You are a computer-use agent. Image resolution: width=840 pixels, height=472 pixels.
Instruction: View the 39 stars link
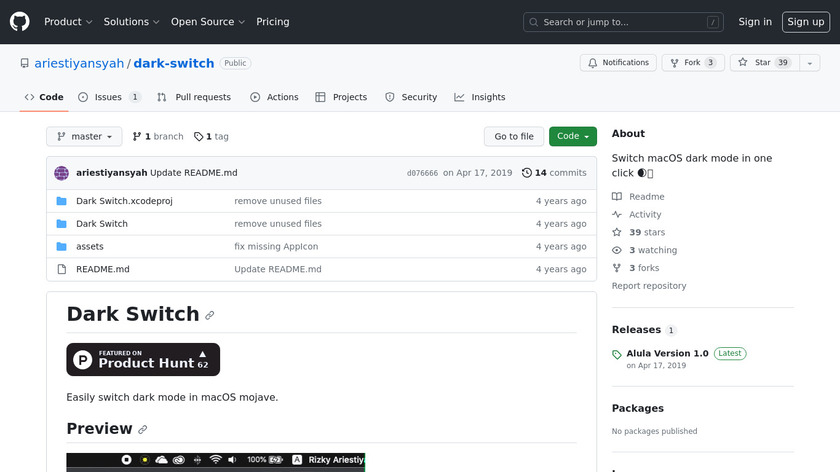click(x=639, y=233)
